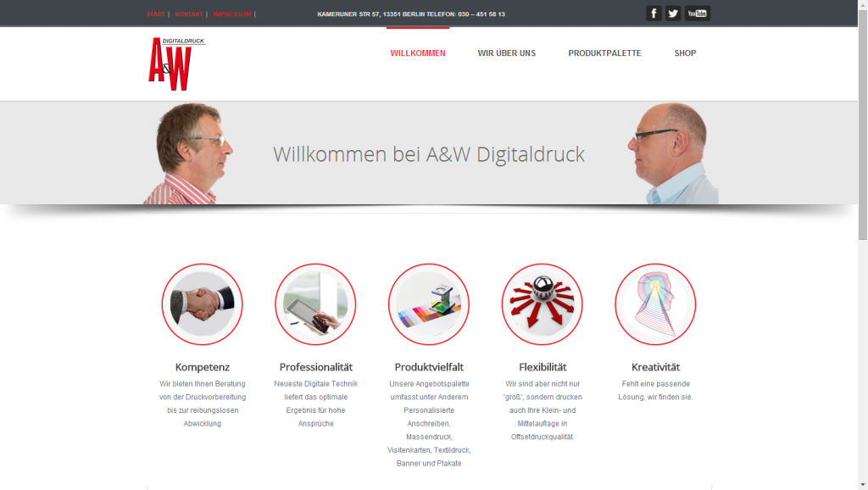The height and width of the screenshot is (490, 868).
Task: Open the PRODUKTPALETTE navigation item
Action: 604,53
